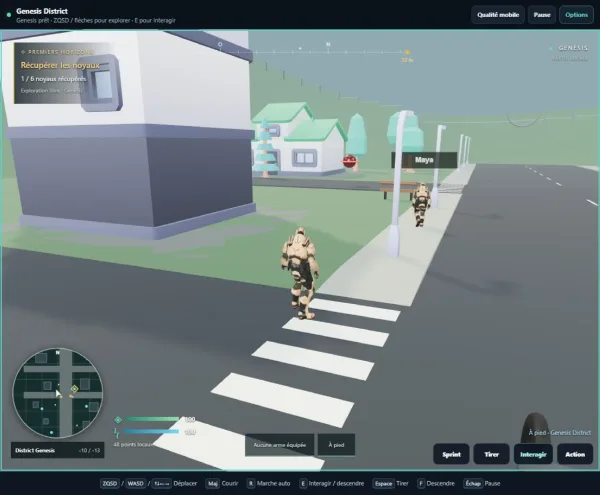Click the GENESIS label at top right
The image size is (600, 495).
tap(573, 48)
